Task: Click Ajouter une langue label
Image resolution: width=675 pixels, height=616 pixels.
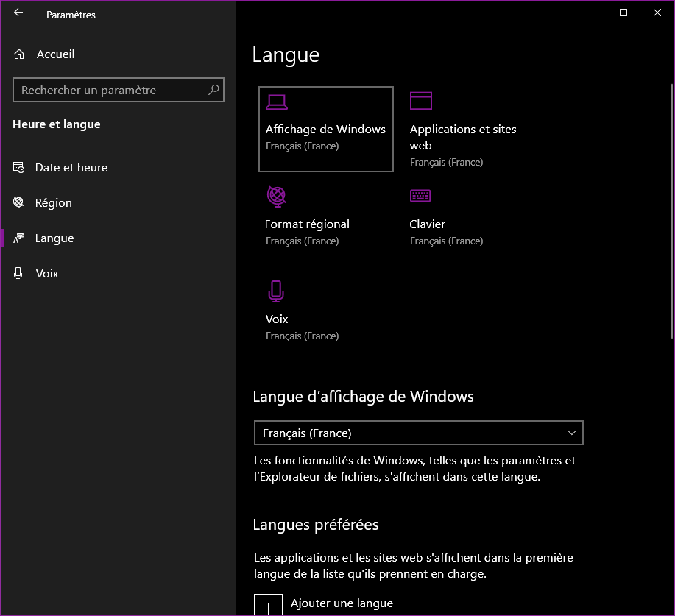Action: click(x=342, y=603)
